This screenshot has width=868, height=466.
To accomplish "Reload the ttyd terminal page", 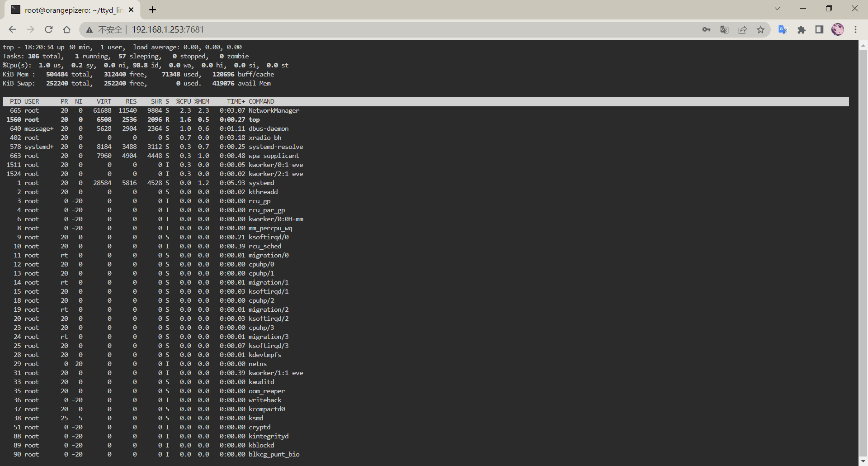I will click(x=49, y=29).
